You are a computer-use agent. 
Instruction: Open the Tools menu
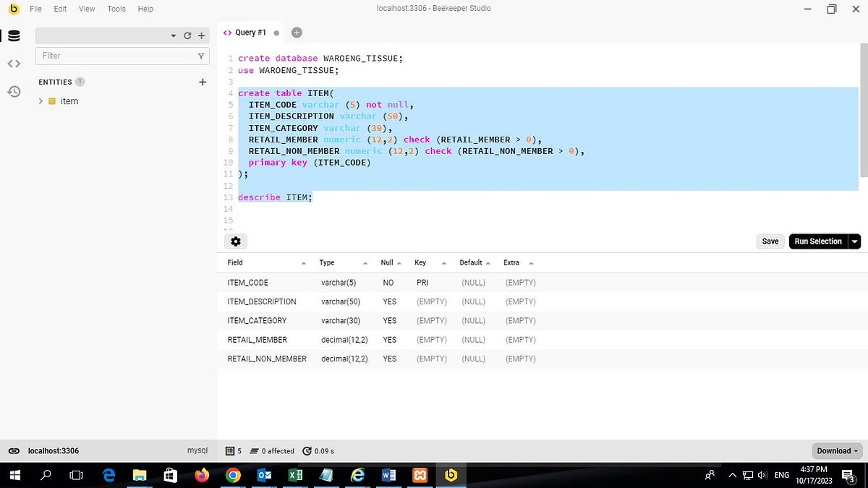tap(116, 9)
